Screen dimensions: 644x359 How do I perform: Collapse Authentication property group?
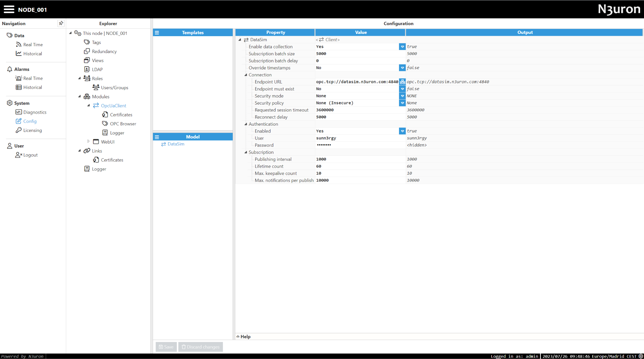coord(246,124)
